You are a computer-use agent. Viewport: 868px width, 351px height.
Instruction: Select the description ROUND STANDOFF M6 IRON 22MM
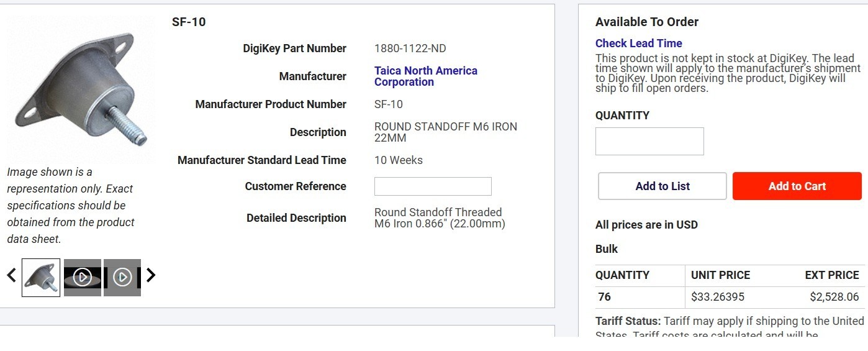point(446,132)
